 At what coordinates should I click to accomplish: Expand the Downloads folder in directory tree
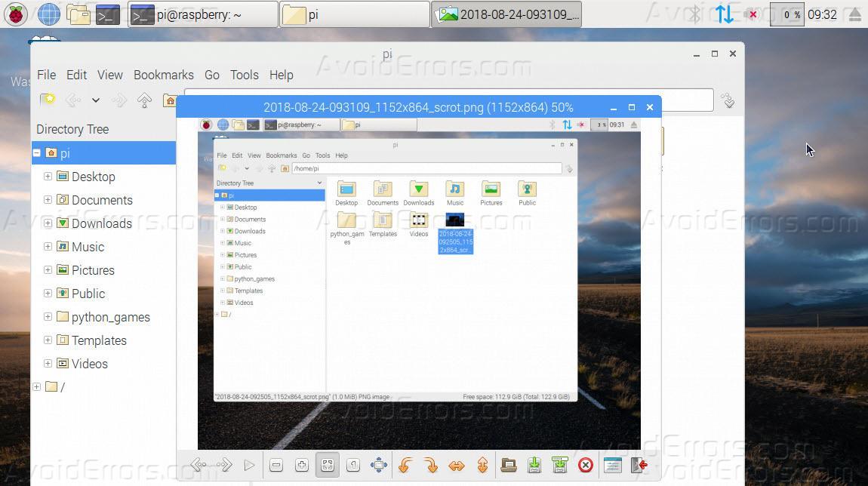click(48, 223)
